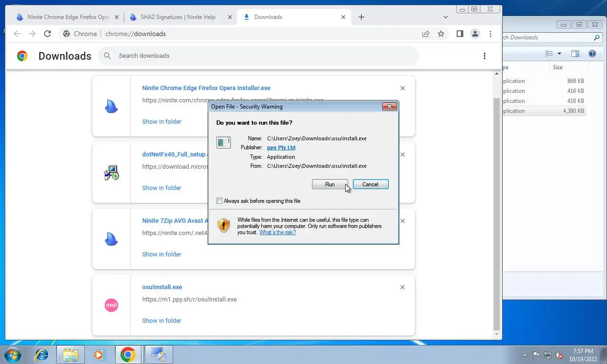The height and width of the screenshot is (364, 607).
Task: Close the Security Warning dialog
Action: [389, 107]
